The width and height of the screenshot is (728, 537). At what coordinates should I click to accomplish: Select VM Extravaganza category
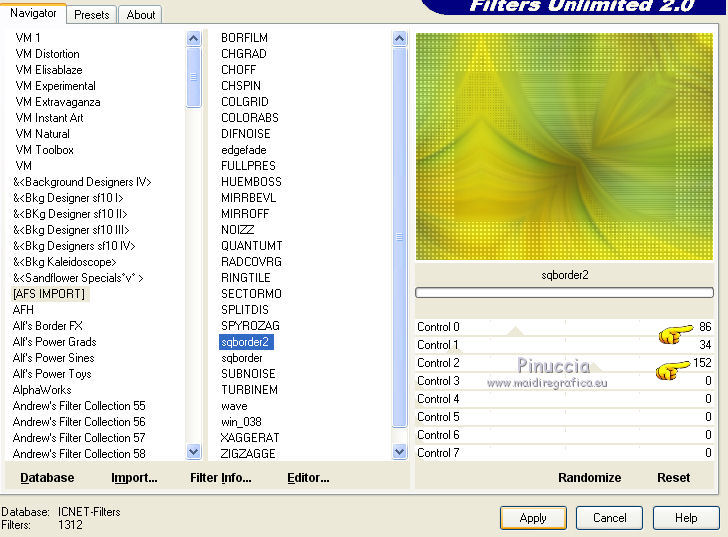coord(58,102)
